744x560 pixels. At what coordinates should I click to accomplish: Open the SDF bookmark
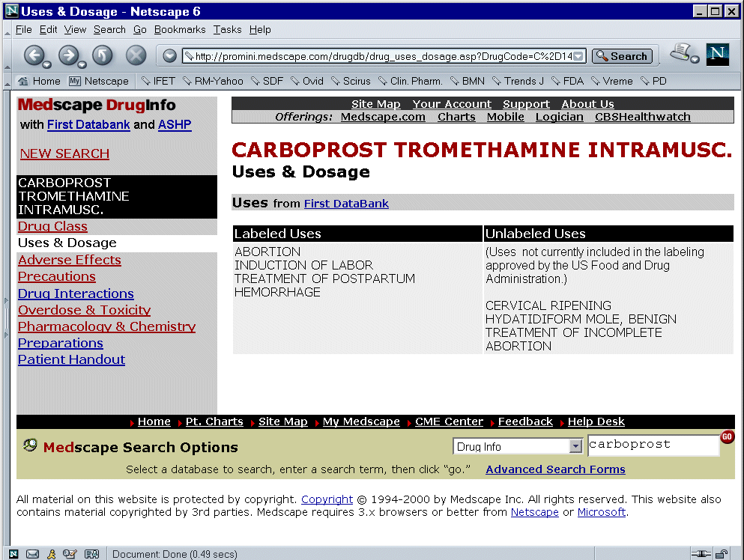[267, 81]
